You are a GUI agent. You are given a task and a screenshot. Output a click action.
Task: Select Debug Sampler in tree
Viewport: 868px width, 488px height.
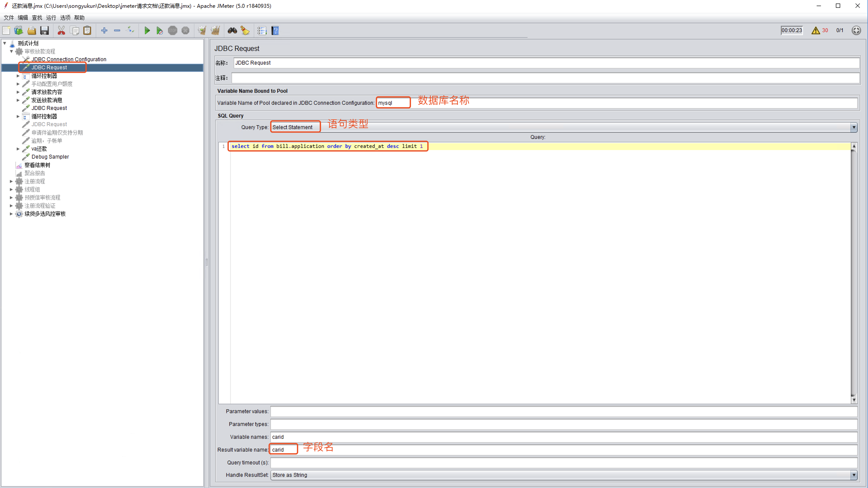tap(50, 157)
